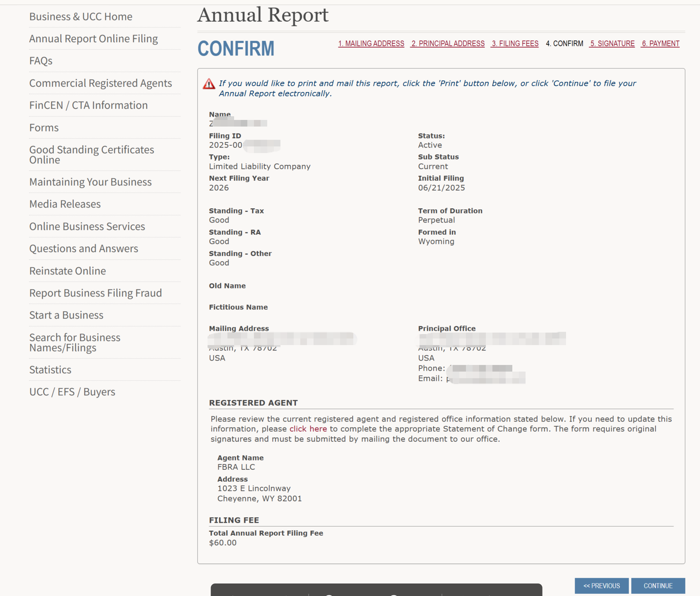
Task: Open the FAQs page
Action: [x=41, y=61]
